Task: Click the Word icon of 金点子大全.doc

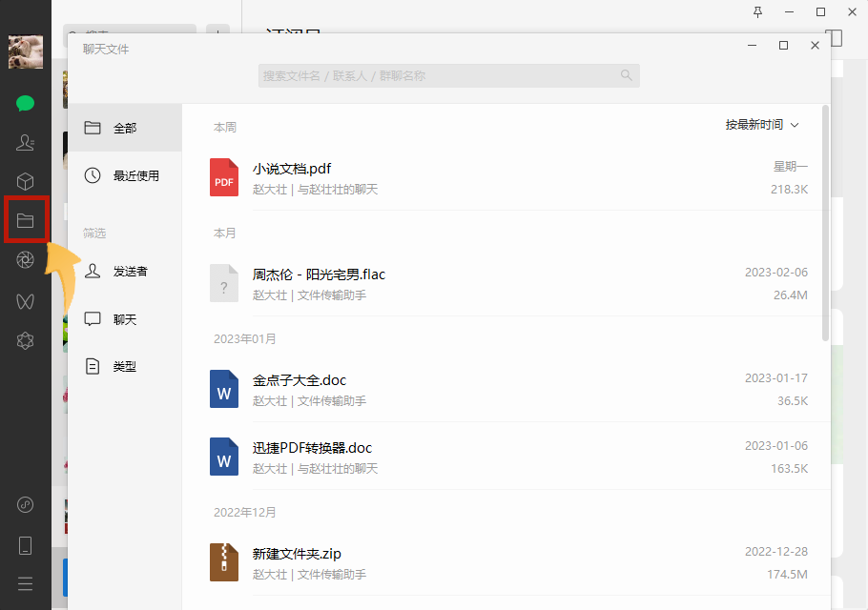Action: (x=223, y=389)
